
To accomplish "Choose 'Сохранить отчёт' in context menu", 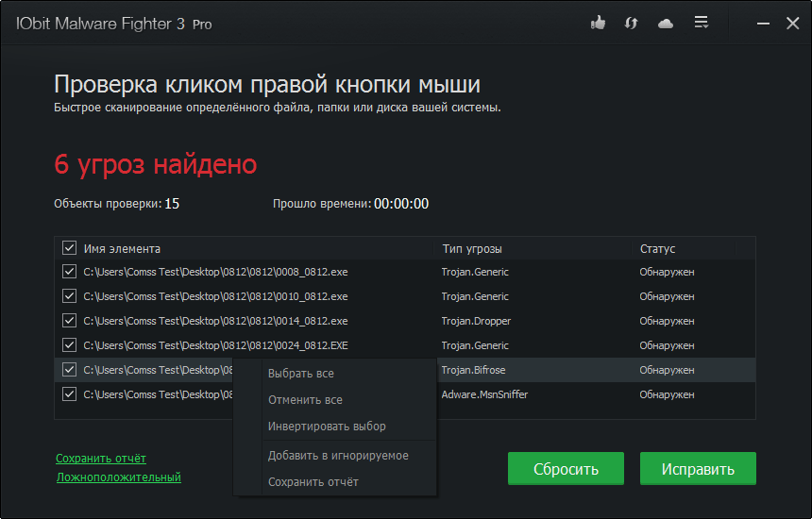I will [x=313, y=482].
